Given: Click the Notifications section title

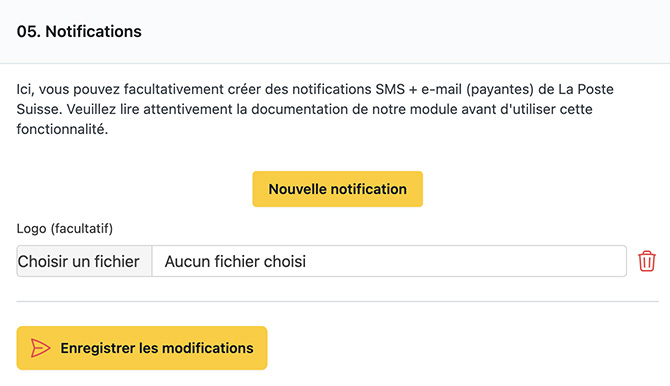Looking at the screenshot, I should tap(79, 32).
